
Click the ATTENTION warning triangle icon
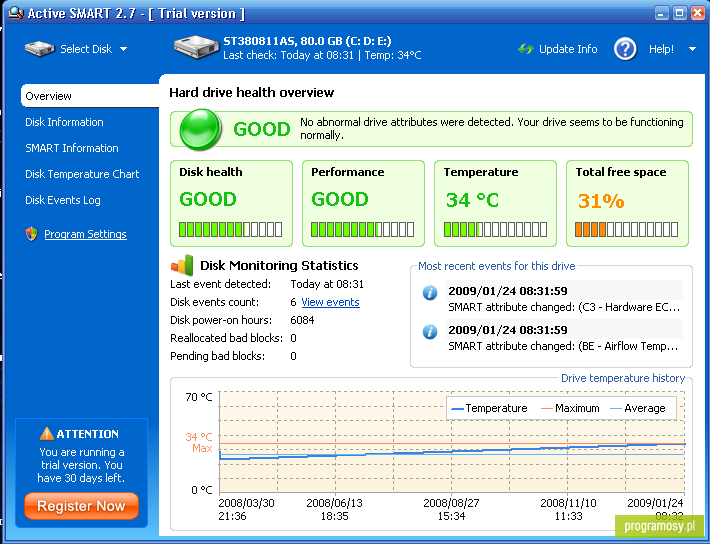pyautogui.click(x=46, y=433)
